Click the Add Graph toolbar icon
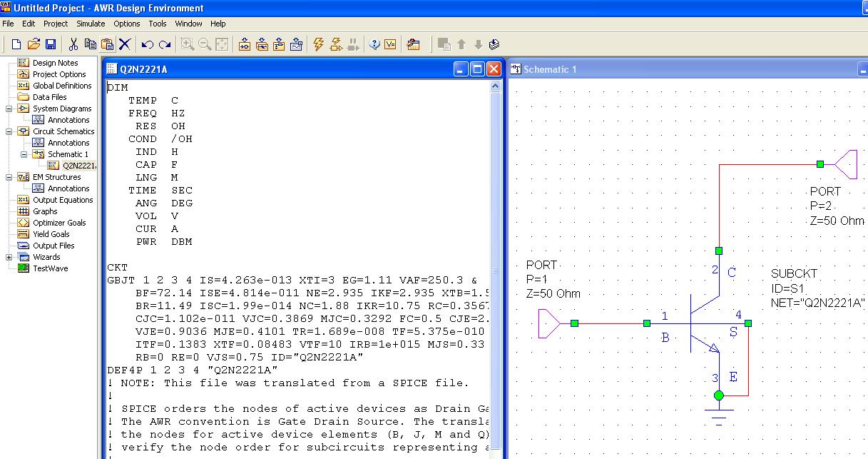 [x=296, y=44]
